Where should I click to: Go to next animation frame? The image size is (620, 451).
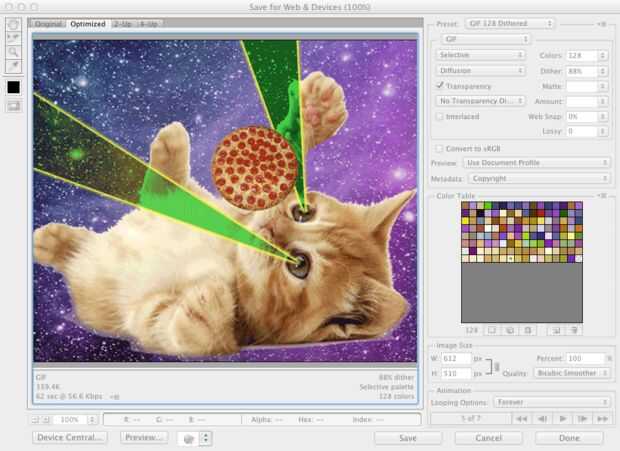pos(582,419)
